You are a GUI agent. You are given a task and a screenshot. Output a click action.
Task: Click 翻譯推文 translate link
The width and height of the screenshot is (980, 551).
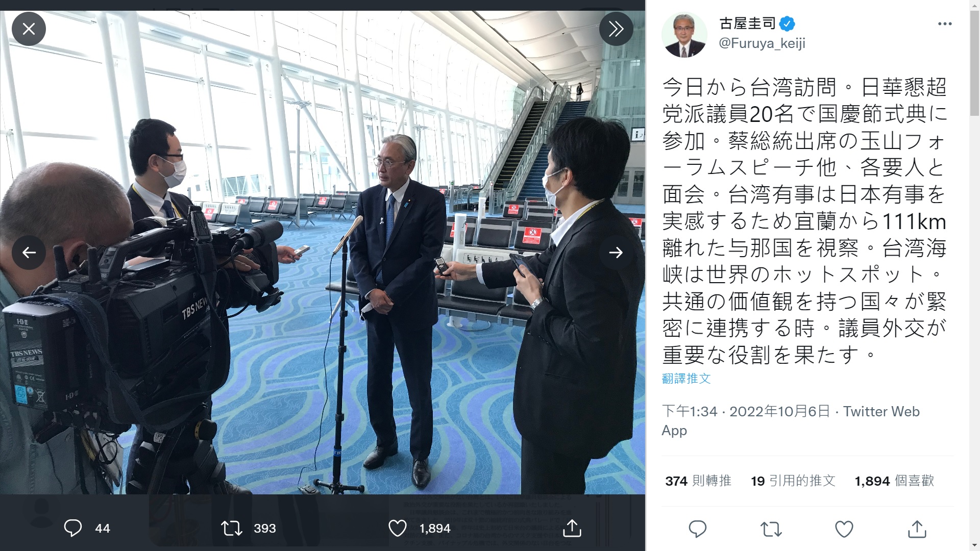[x=686, y=378]
